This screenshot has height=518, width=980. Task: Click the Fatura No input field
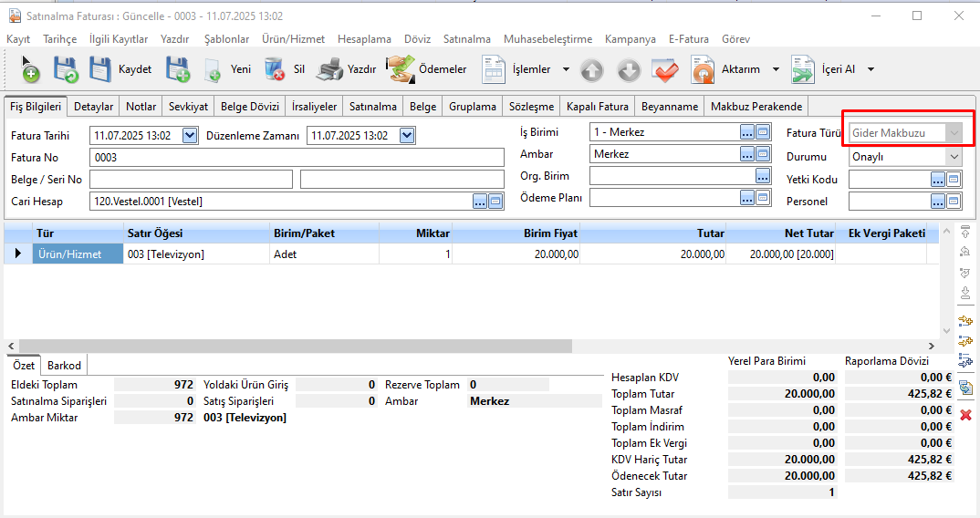pos(297,157)
